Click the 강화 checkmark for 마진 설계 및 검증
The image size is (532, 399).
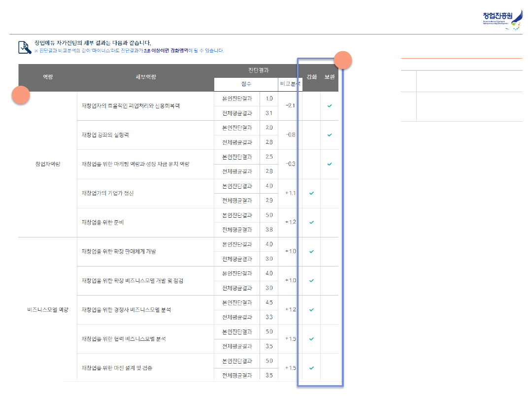(x=311, y=368)
